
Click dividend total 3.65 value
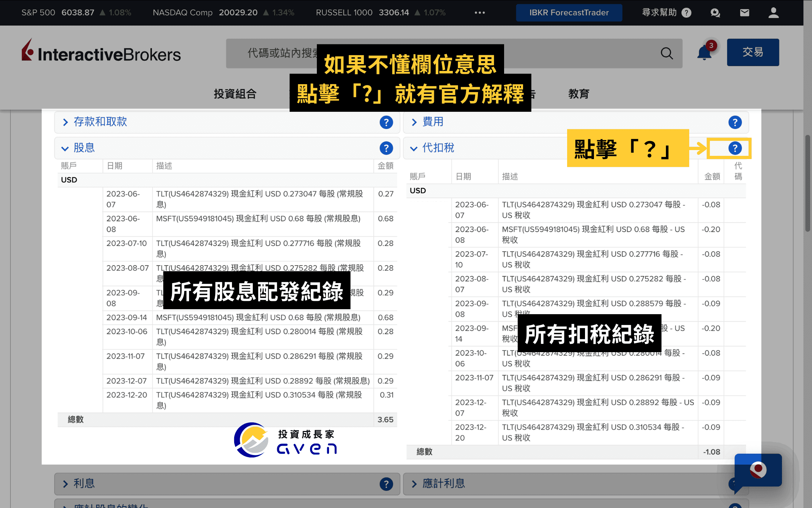tap(385, 420)
